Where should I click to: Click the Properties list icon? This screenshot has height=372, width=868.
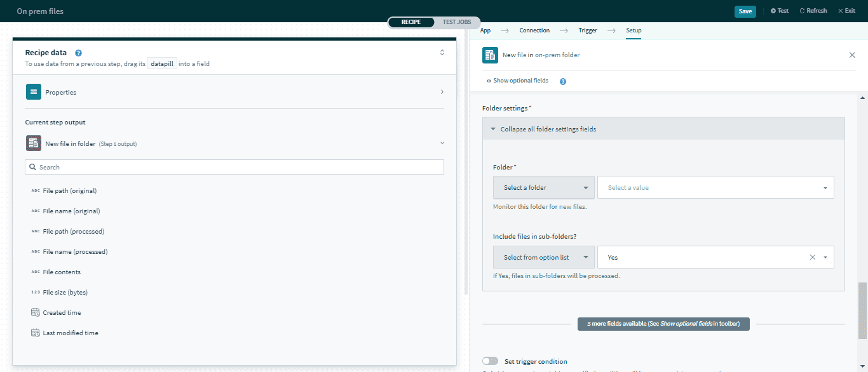click(34, 92)
